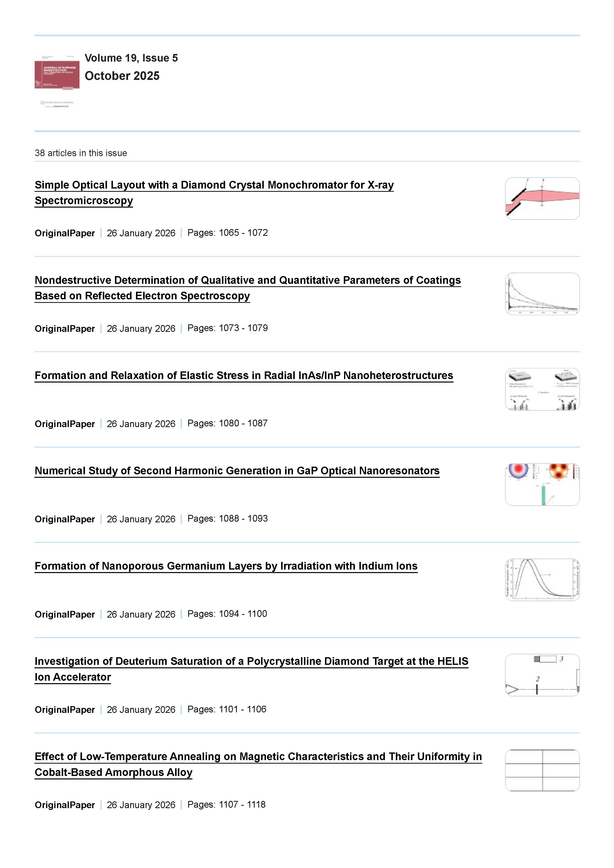This screenshot has height=868, width=614.
Task: Click the germanium ion concentration graph thumbnail
Action: click(542, 579)
